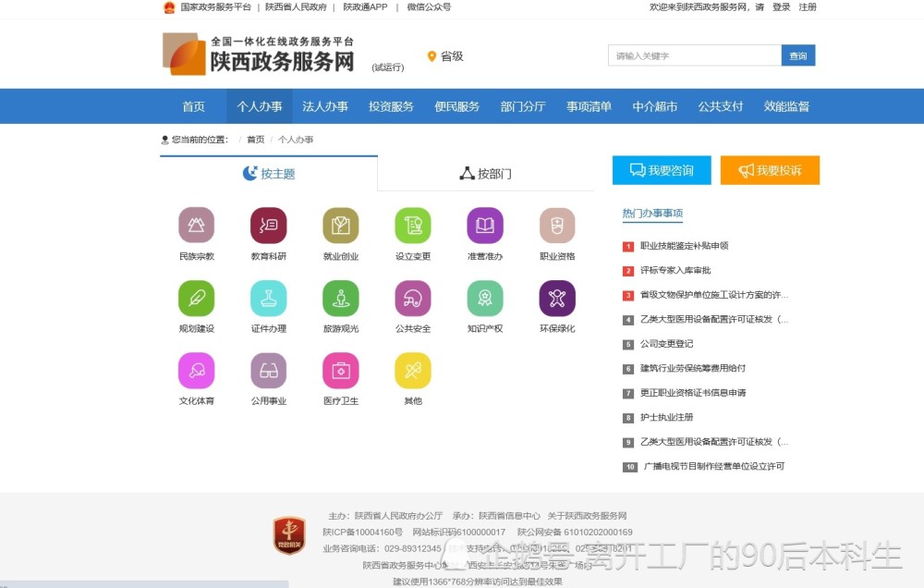
Task: Click the 证件办理 stamp icon
Action: [x=269, y=298]
